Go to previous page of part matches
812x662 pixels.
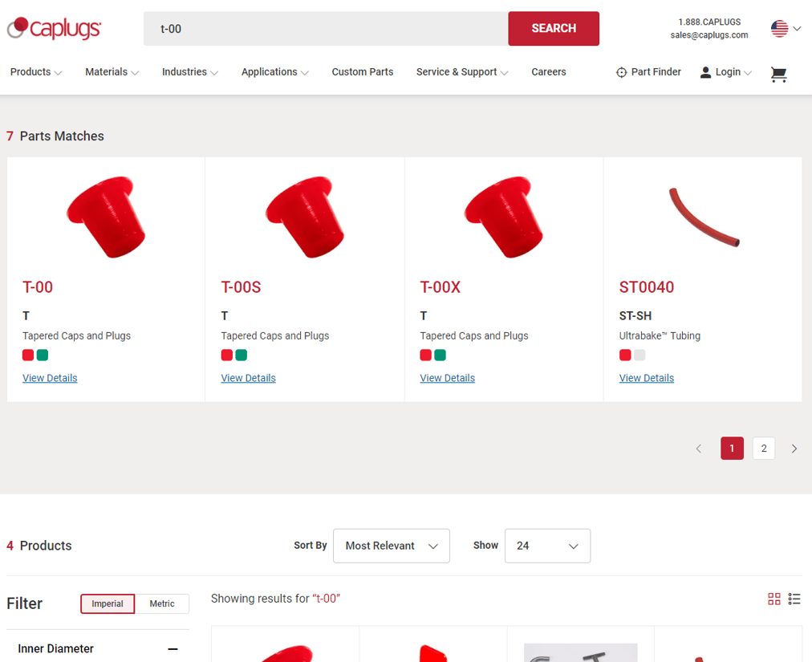[x=699, y=449]
